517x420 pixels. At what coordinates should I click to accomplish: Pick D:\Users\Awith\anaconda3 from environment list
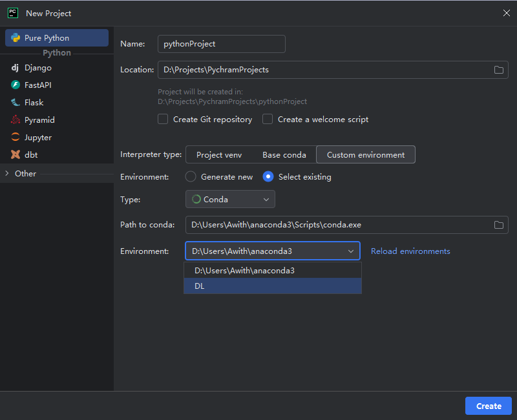273,271
